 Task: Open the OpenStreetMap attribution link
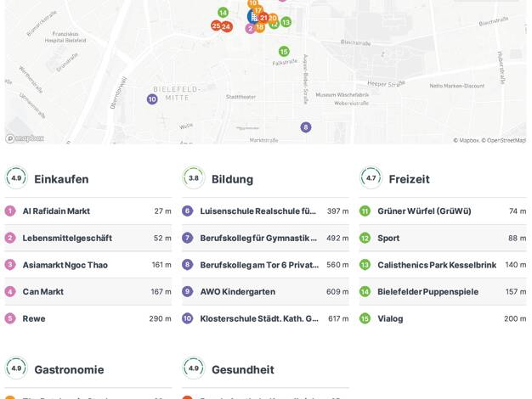[x=505, y=140]
